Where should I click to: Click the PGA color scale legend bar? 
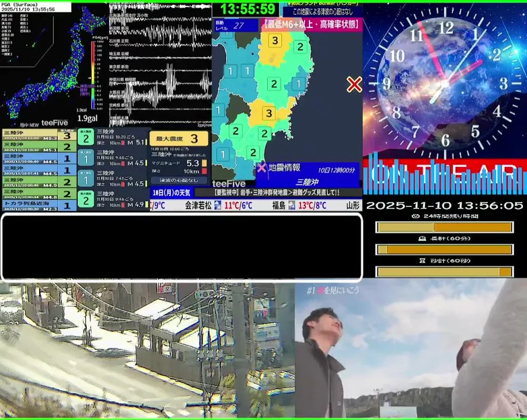93,75
